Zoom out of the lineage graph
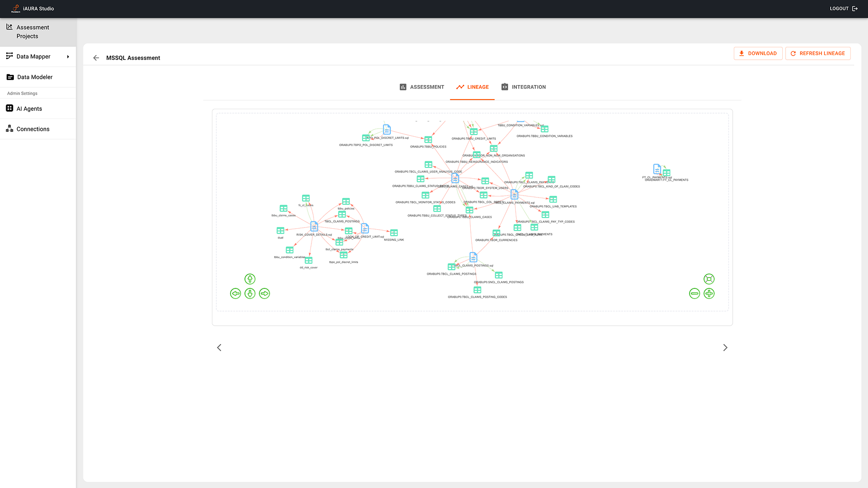Screen dimensions: 868x488 pyautogui.click(x=694, y=294)
